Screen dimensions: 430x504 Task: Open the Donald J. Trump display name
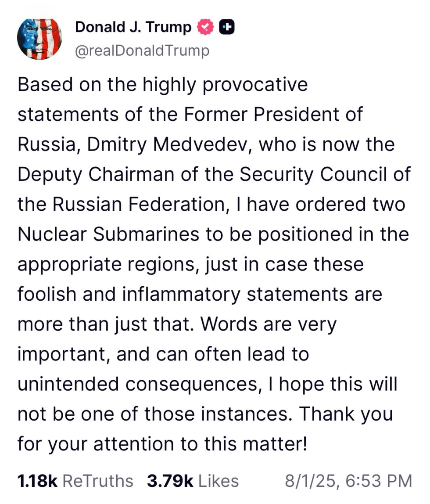pyautogui.click(x=133, y=27)
